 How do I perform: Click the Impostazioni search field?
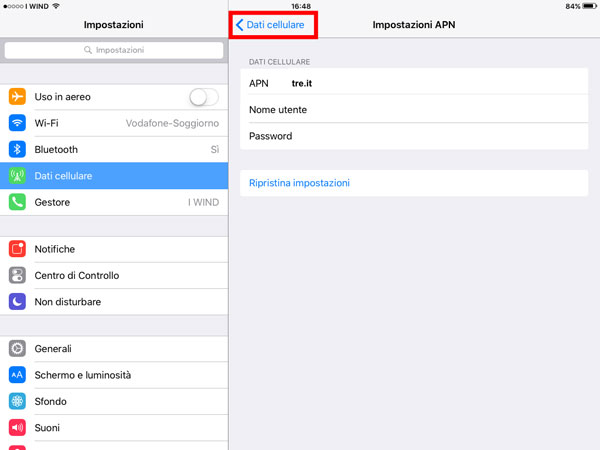point(114,49)
